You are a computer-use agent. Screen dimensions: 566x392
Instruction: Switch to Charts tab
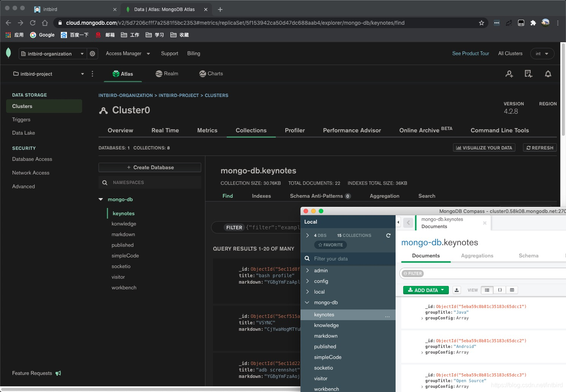click(211, 74)
